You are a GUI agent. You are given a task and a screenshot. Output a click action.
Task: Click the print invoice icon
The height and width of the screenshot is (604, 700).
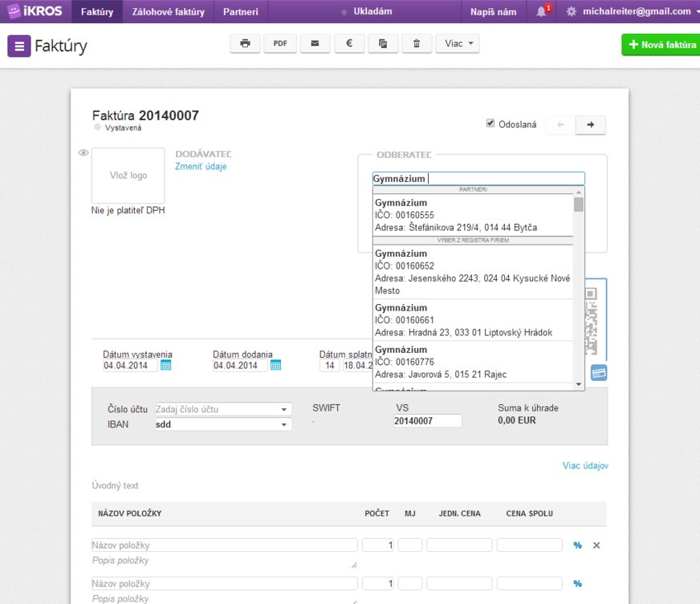[x=245, y=44]
